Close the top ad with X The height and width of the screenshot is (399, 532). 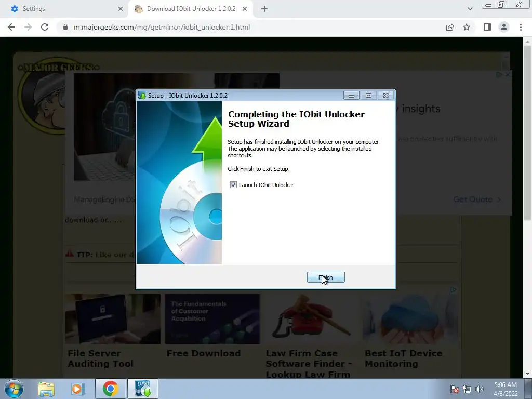coord(508,74)
